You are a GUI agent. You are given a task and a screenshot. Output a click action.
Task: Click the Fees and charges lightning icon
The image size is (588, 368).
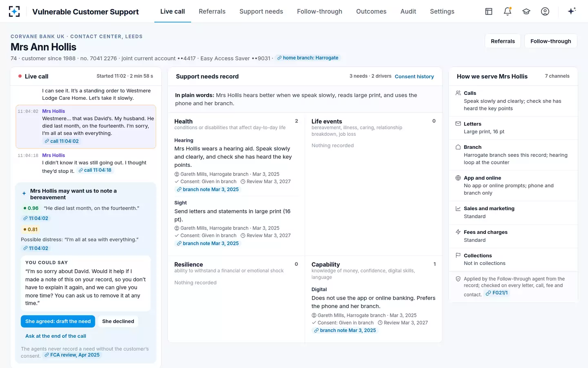click(458, 232)
